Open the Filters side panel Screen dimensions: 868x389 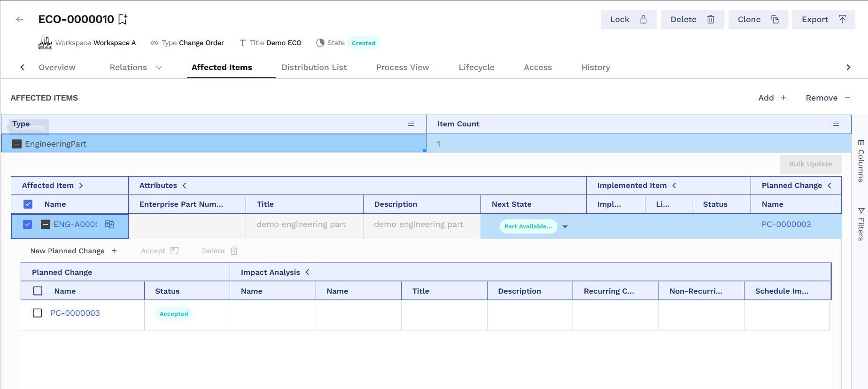(x=861, y=224)
